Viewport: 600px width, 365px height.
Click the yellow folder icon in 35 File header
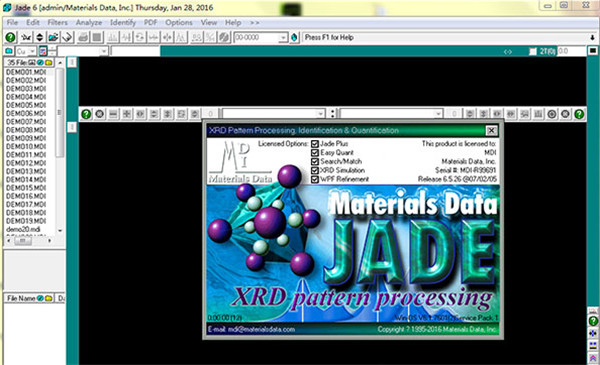[x=49, y=62]
